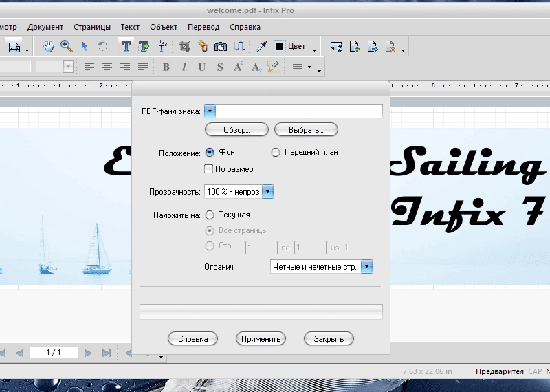Screen dimensions: 550x392
Task: Open the Справка menu
Action: pyautogui.click(x=245, y=27)
